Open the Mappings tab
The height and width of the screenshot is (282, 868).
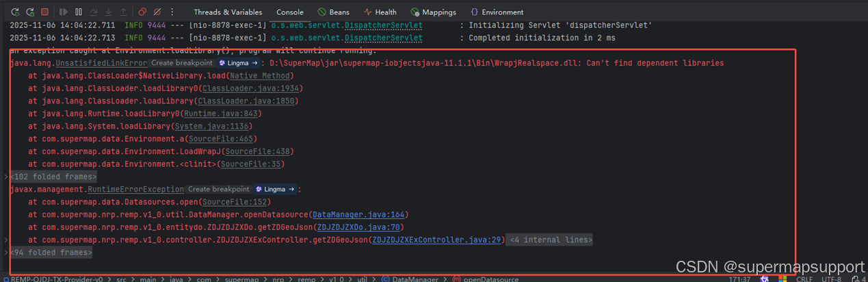click(434, 12)
